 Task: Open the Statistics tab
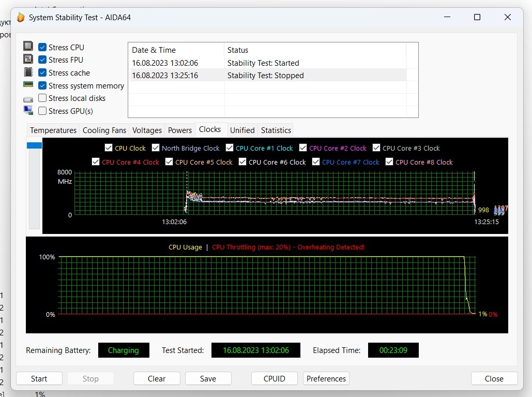coord(276,130)
